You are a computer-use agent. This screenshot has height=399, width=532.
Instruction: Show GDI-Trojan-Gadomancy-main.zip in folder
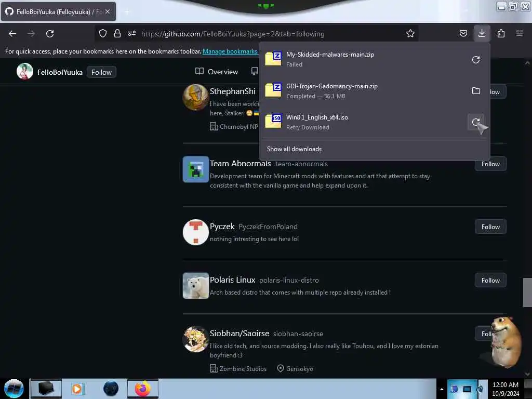[476, 91]
